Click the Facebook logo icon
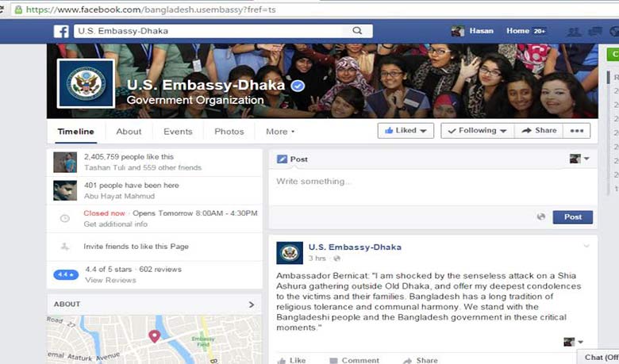 tap(61, 31)
